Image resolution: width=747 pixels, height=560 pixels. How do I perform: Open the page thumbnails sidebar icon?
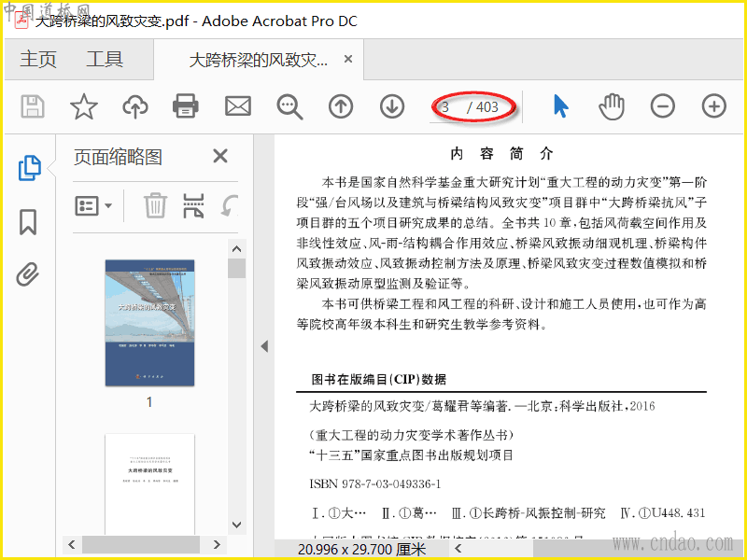tap(30, 168)
